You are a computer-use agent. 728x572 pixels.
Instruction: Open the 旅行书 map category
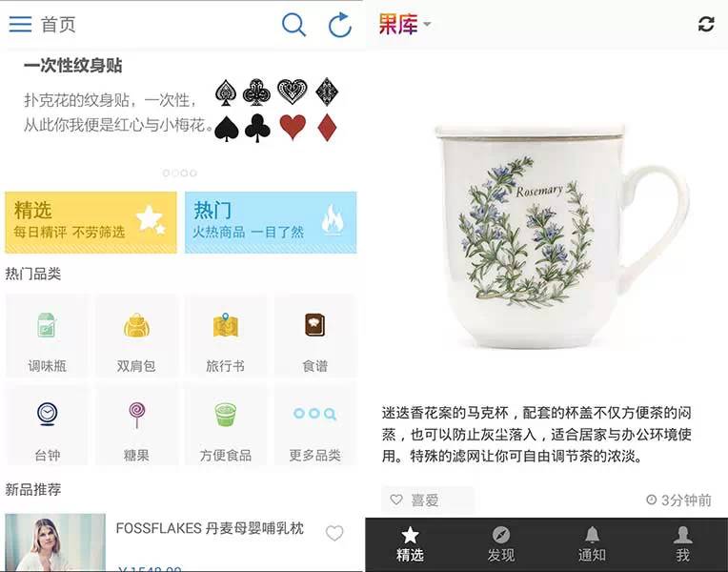point(226,335)
